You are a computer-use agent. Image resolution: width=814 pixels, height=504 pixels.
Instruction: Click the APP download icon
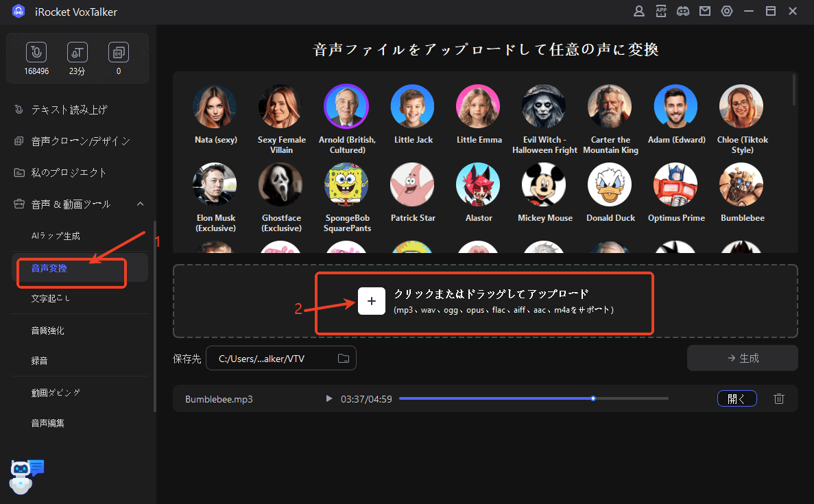tap(661, 11)
